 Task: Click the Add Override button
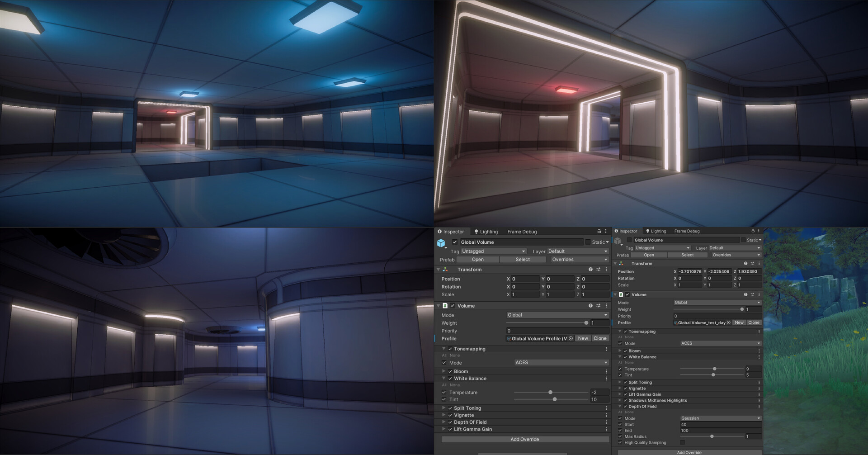[x=524, y=439]
